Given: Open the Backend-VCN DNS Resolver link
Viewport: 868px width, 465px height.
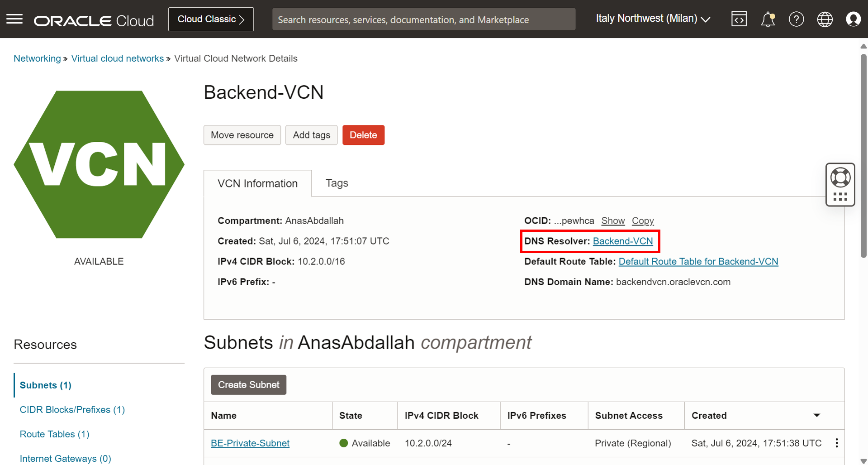Looking at the screenshot, I should (x=622, y=241).
